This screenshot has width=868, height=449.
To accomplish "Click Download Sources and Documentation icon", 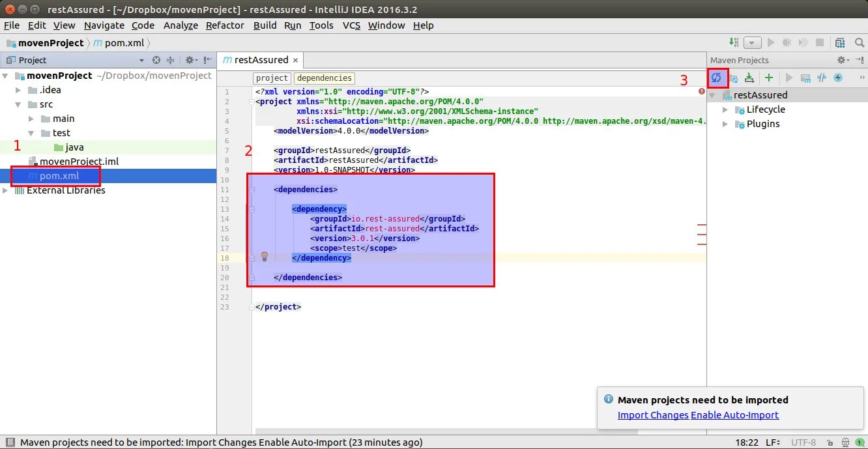I will coord(749,78).
